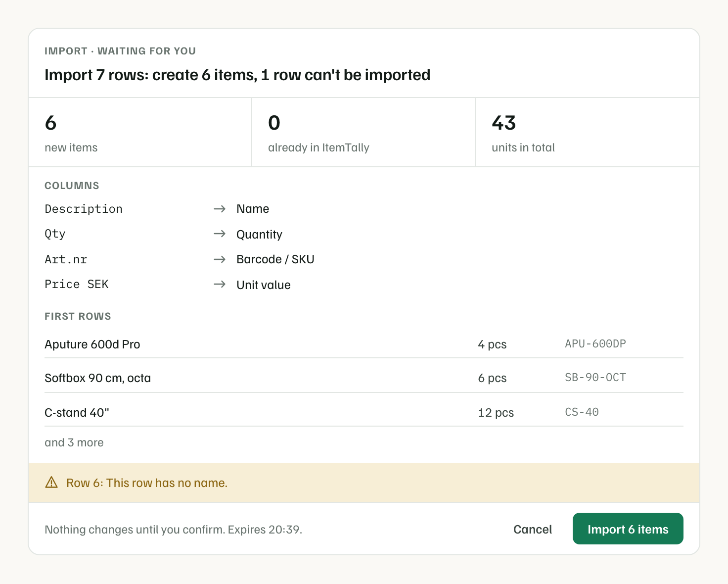The height and width of the screenshot is (584, 728).
Task: Click the 'Name' mapping target
Action: pos(253,209)
